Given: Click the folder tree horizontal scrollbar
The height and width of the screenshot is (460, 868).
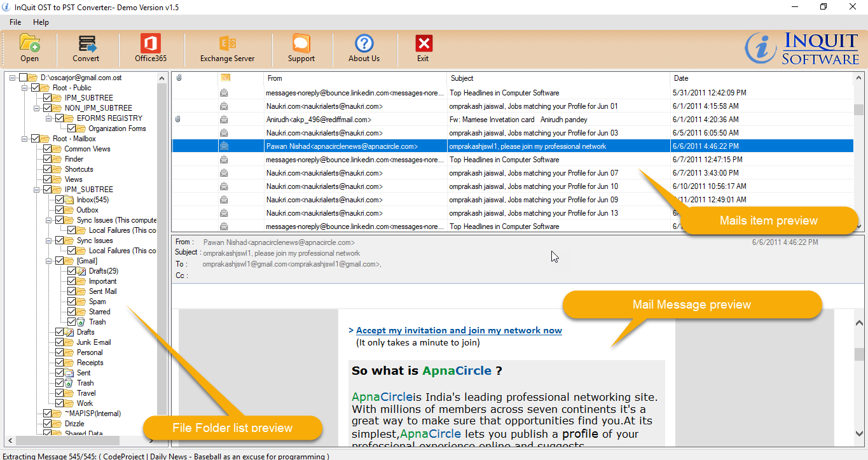Looking at the screenshot, I should coord(83,440).
